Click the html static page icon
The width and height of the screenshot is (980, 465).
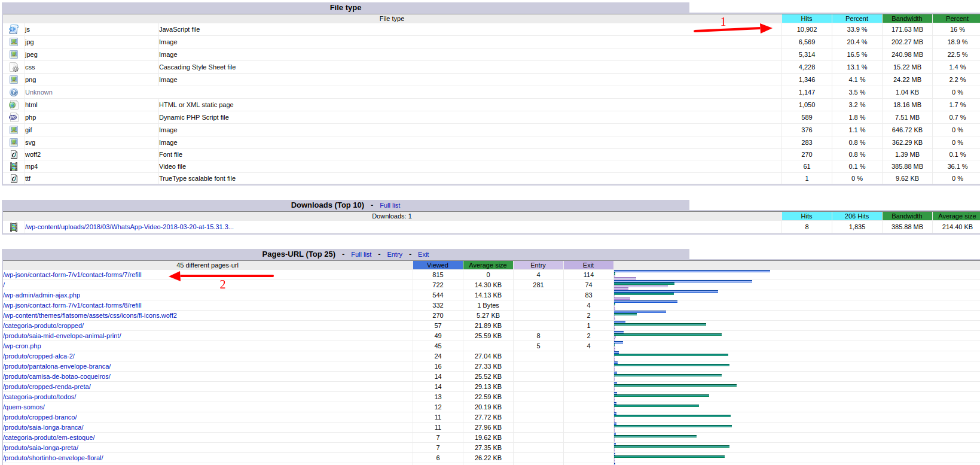[14, 105]
